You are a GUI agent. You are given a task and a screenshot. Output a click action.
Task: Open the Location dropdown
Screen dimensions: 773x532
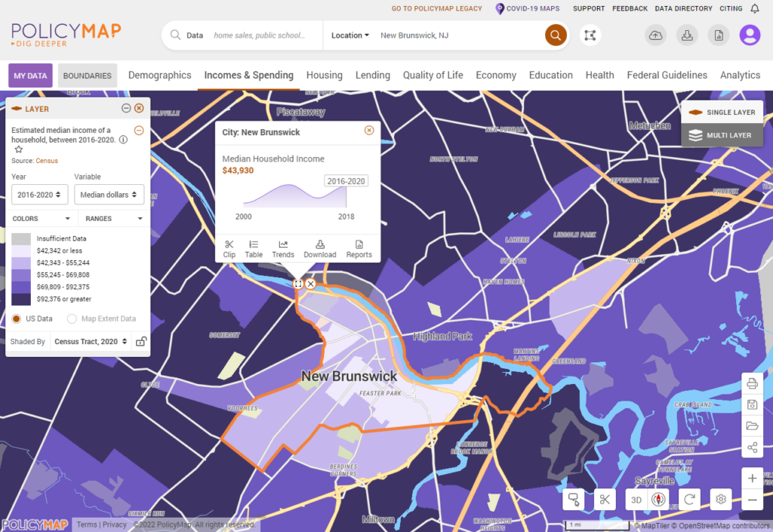[x=350, y=35]
